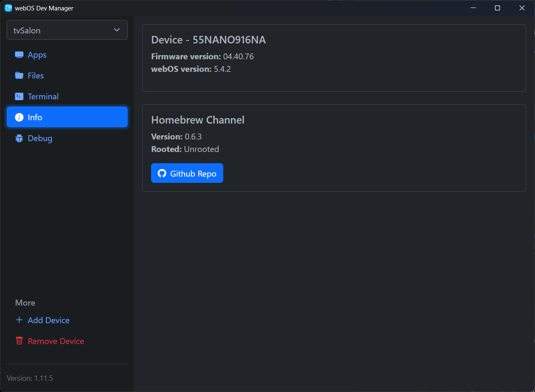Click the chevron on the device selector
The image size is (535, 392).
(x=117, y=30)
